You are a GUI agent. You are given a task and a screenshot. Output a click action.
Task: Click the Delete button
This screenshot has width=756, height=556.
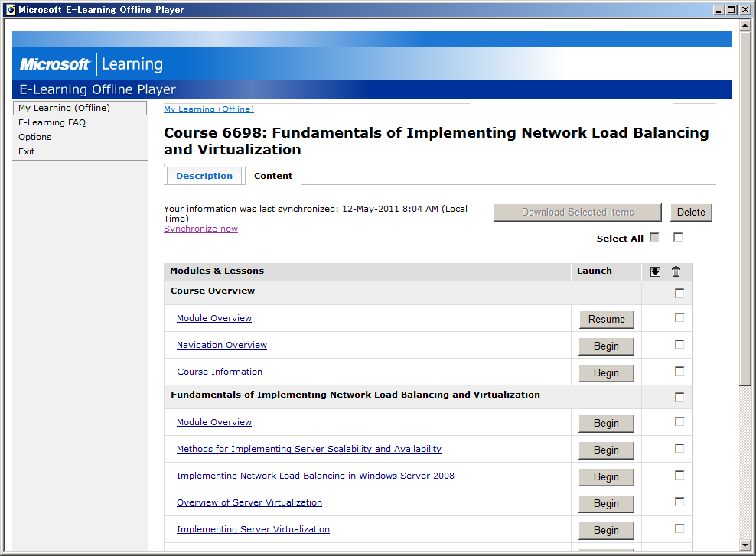point(691,213)
